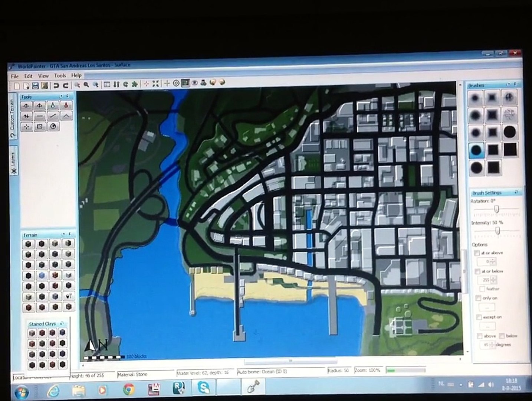Click the 'Material: Stone' status text
The image size is (532, 401).
[x=132, y=375]
